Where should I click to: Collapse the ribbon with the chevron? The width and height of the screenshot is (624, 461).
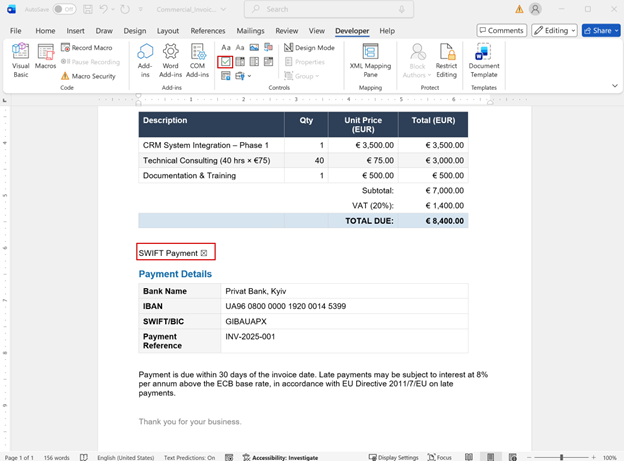[x=614, y=86]
